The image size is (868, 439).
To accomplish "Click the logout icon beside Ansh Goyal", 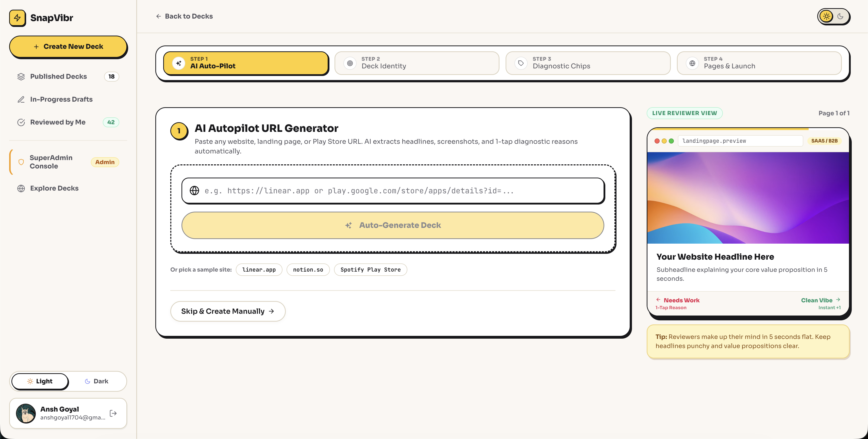I will click(x=113, y=413).
